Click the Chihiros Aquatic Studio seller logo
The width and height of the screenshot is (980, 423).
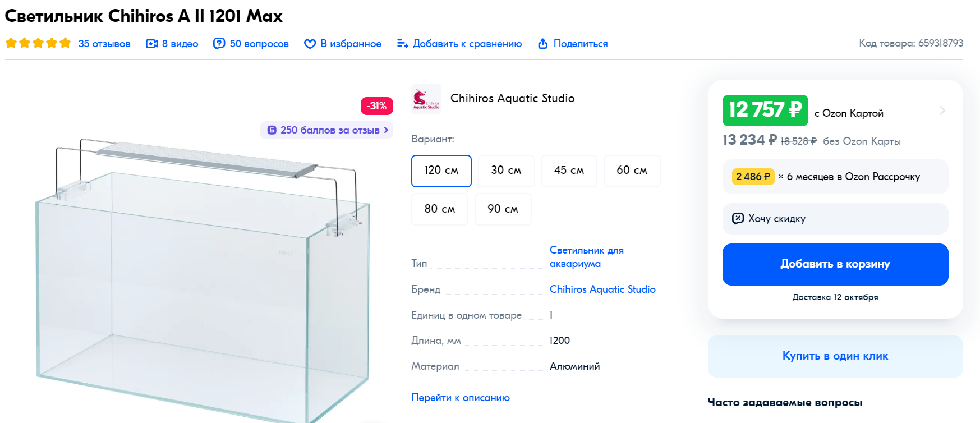pyautogui.click(x=426, y=99)
